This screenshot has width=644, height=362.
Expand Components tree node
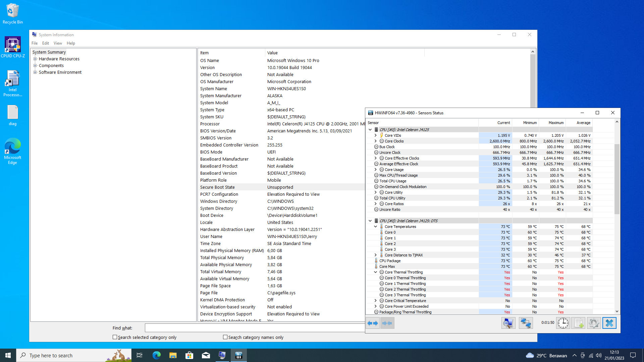(35, 65)
